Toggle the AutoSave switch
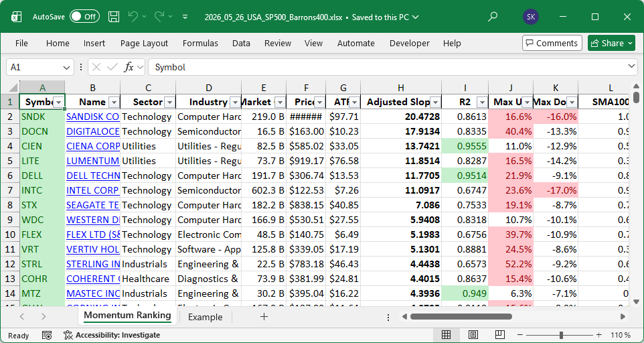 [84, 17]
